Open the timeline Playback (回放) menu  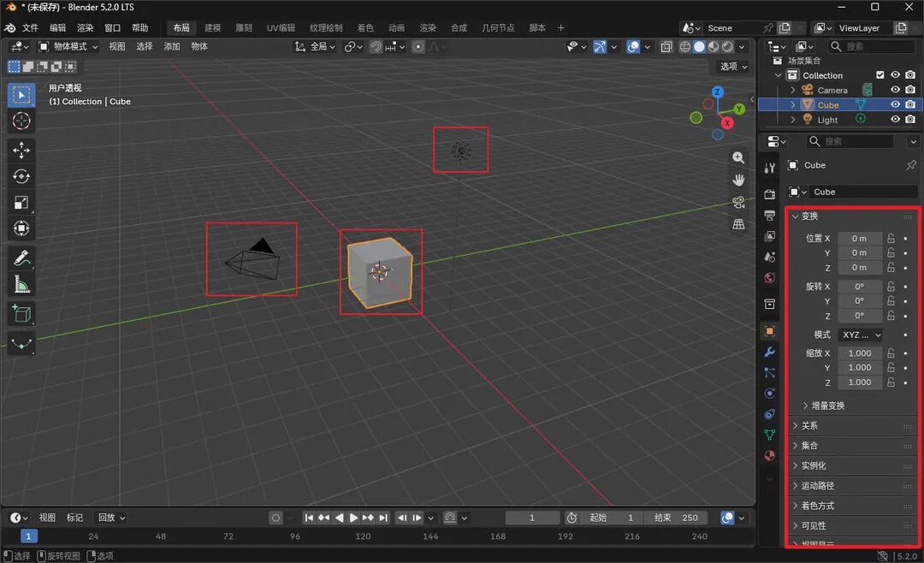111,518
